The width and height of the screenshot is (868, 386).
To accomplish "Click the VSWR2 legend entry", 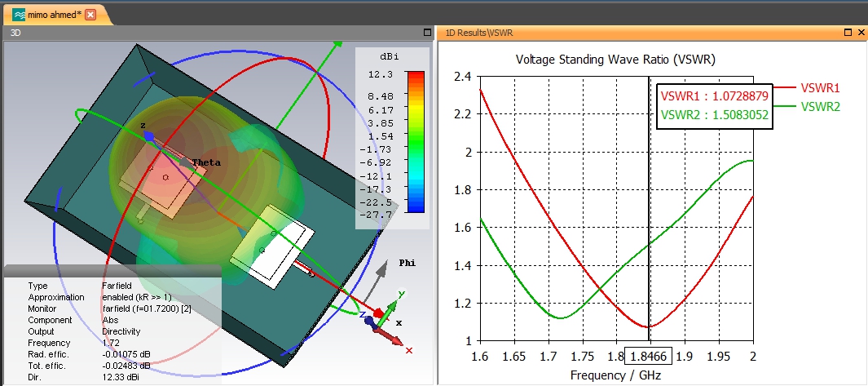I will [807, 106].
